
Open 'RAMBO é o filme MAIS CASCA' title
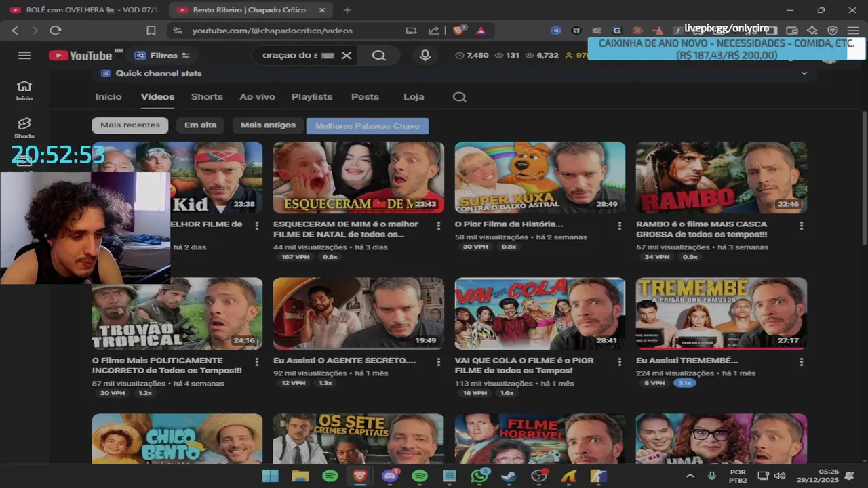coord(702,229)
